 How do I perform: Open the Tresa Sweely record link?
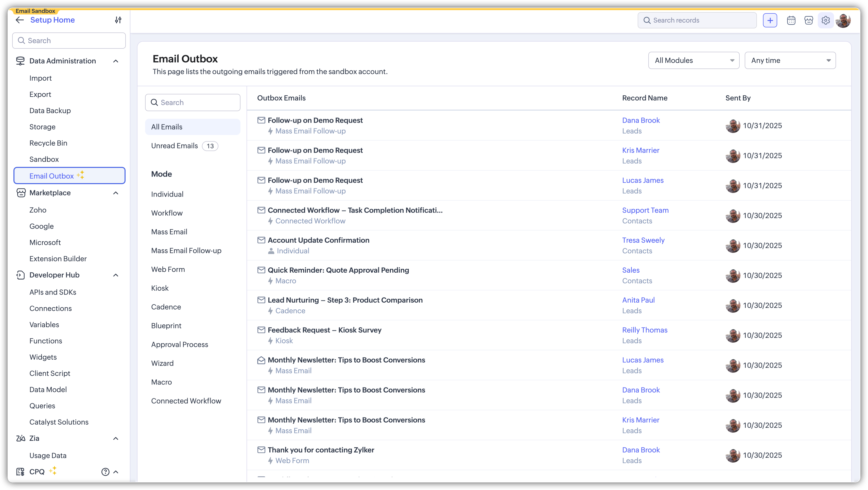tap(643, 240)
